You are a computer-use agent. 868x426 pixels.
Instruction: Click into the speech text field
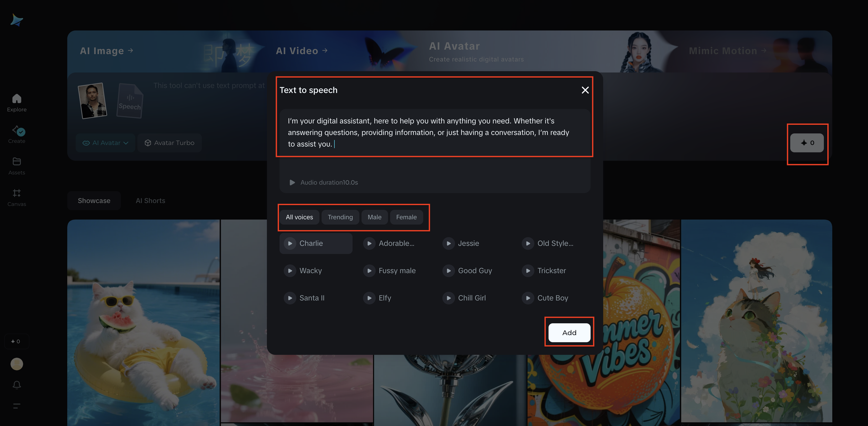pos(428,132)
